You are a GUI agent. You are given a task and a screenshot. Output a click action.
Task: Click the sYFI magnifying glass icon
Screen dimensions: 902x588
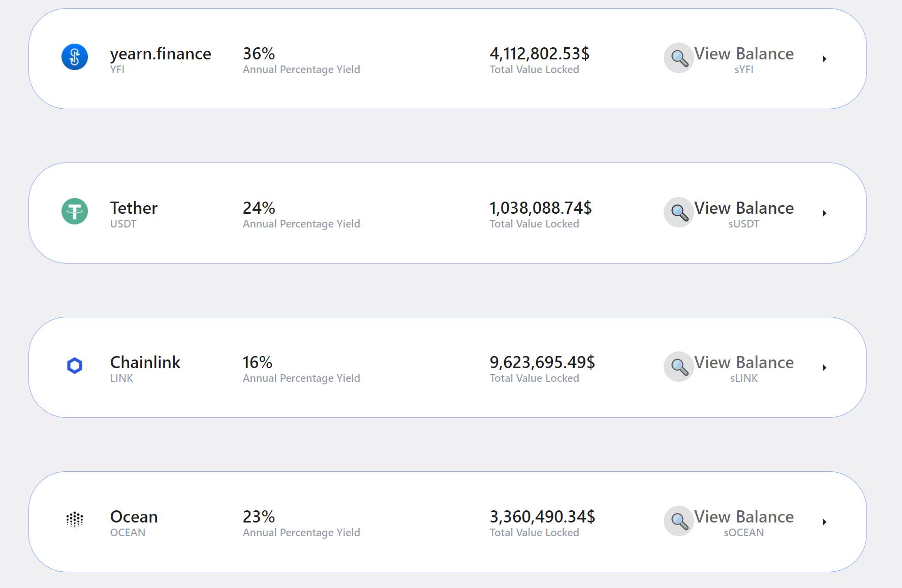coord(679,58)
